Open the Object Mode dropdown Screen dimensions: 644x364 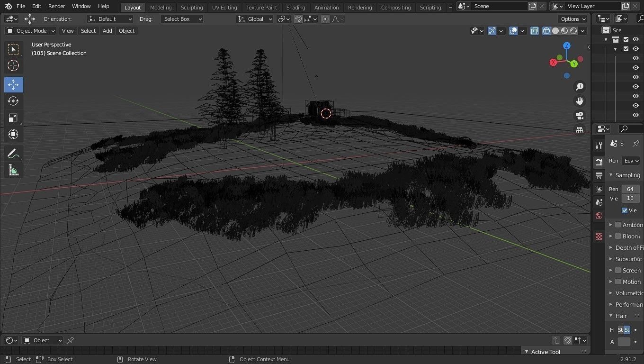[30, 31]
